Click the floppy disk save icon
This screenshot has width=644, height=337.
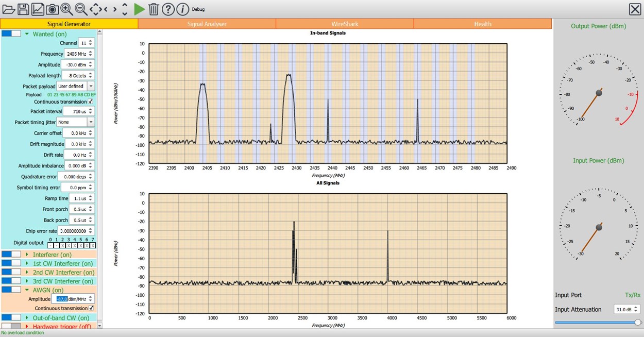(x=23, y=9)
